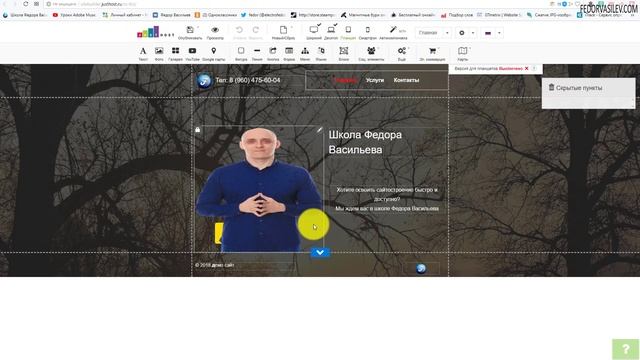Toggle the Десктоп layout view
The image size is (640, 360).
point(331,30)
